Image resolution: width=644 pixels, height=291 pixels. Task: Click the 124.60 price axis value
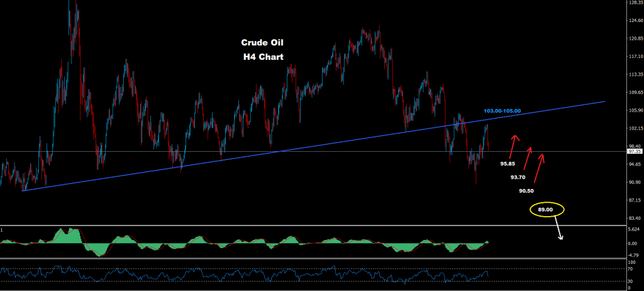(x=636, y=21)
